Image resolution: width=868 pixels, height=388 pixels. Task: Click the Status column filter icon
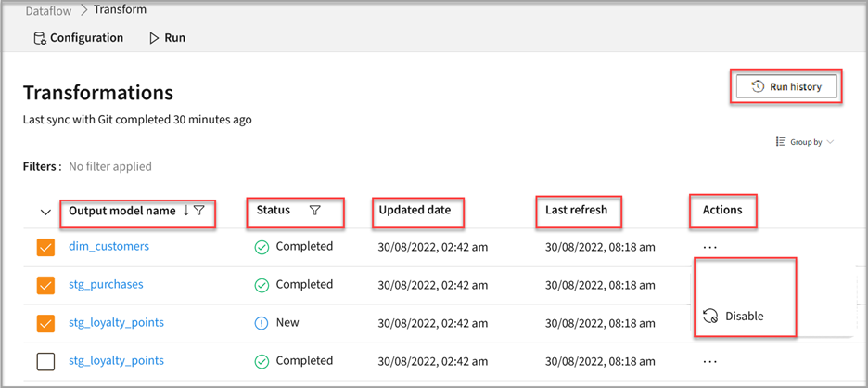click(314, 211)
